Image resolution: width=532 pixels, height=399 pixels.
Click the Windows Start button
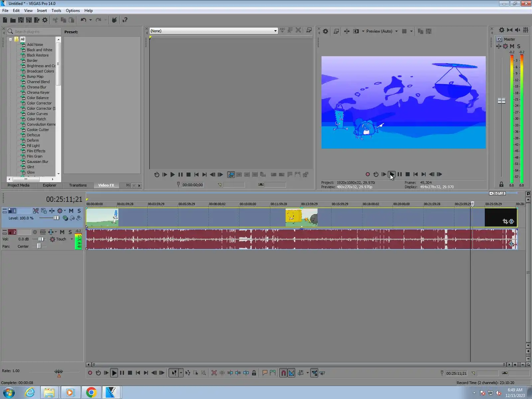9,393
